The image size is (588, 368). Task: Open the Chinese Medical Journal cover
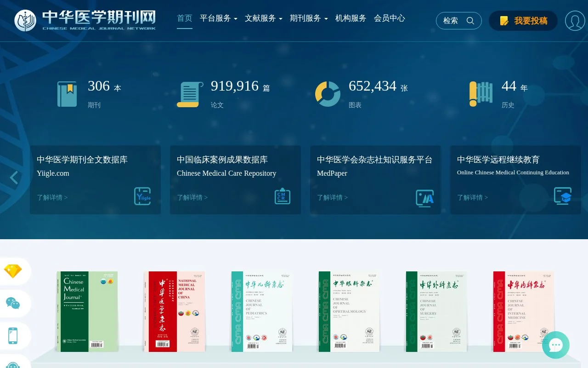point(87,311)
